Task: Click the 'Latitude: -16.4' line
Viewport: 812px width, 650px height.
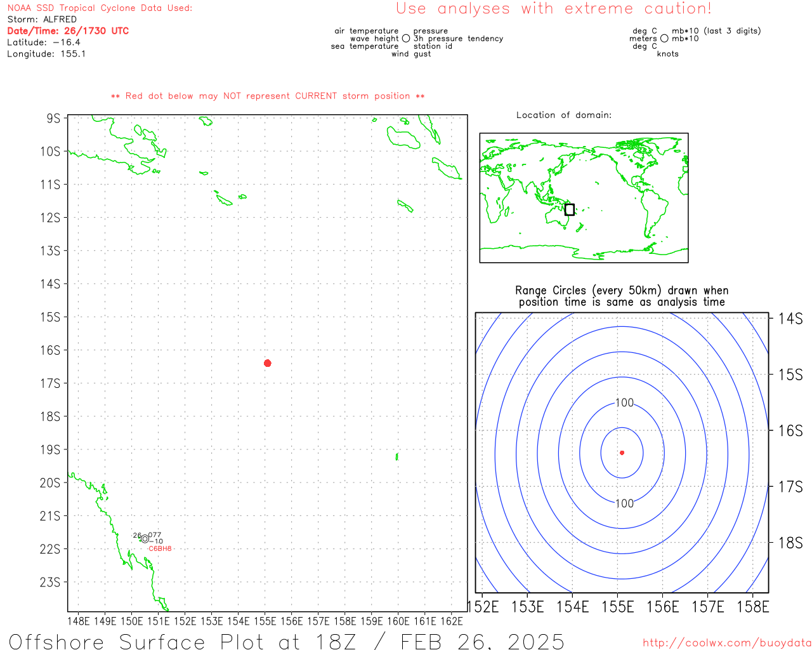Action: point(44,43)
